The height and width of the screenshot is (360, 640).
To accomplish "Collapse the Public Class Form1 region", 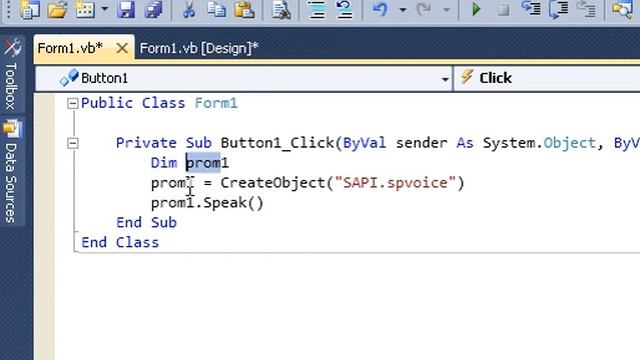I will point(72,103).
